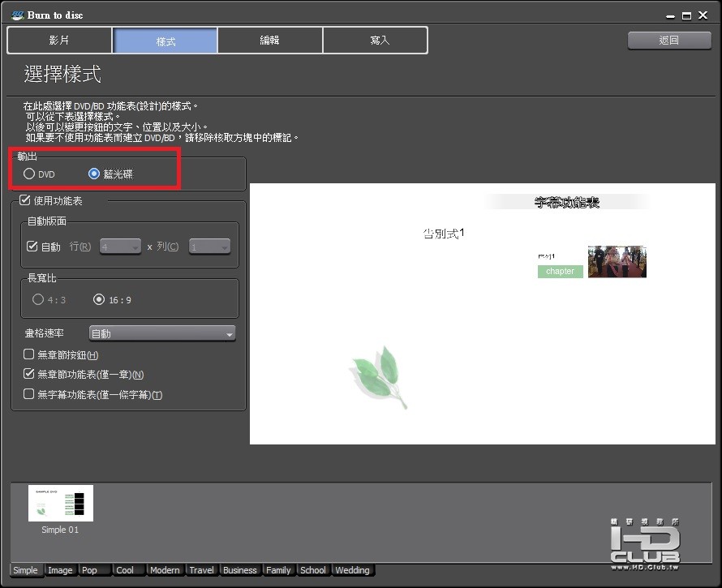Switch to the Travel category tab

pos(202,570)
